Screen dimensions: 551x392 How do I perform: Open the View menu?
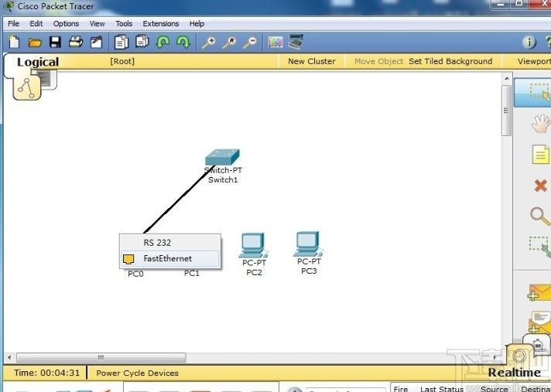coord(97,23)
